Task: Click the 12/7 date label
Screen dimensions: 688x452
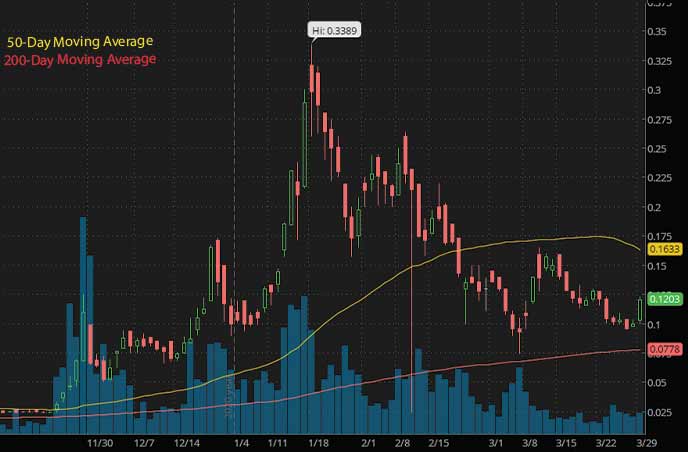Action: click(144, 443)
